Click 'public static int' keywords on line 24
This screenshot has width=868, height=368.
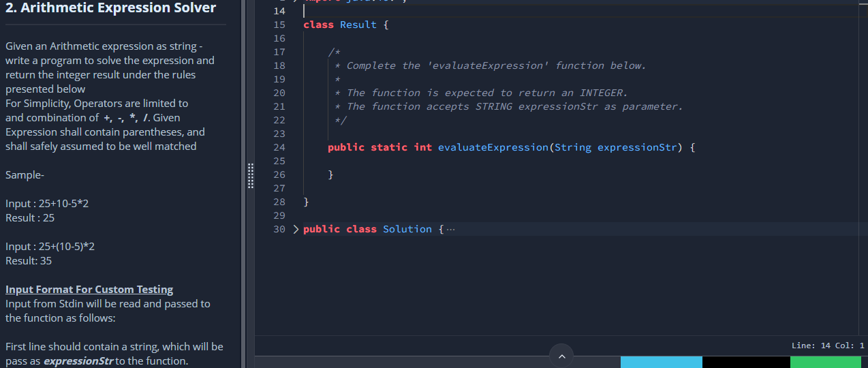[379, 147]
